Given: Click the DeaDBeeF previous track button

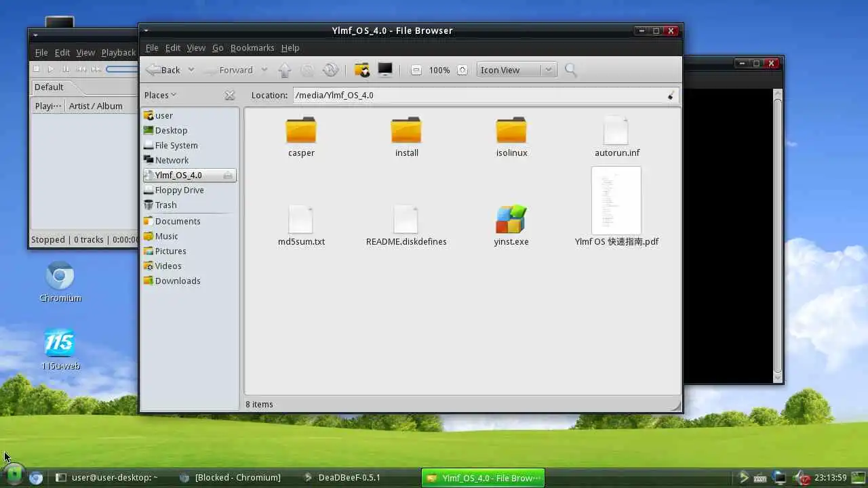Looking at the screenshot, I should pyautogui.click(x=81, y=69).
